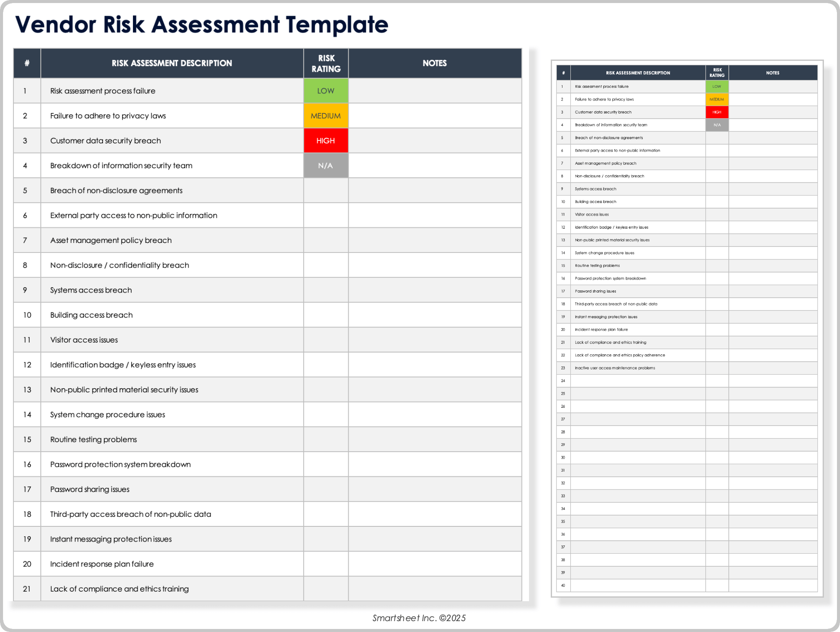The width and height of the screenshot is (840, 632).
Task: Select the LOW risk rating cell
Action: click(x=325, y=91)
